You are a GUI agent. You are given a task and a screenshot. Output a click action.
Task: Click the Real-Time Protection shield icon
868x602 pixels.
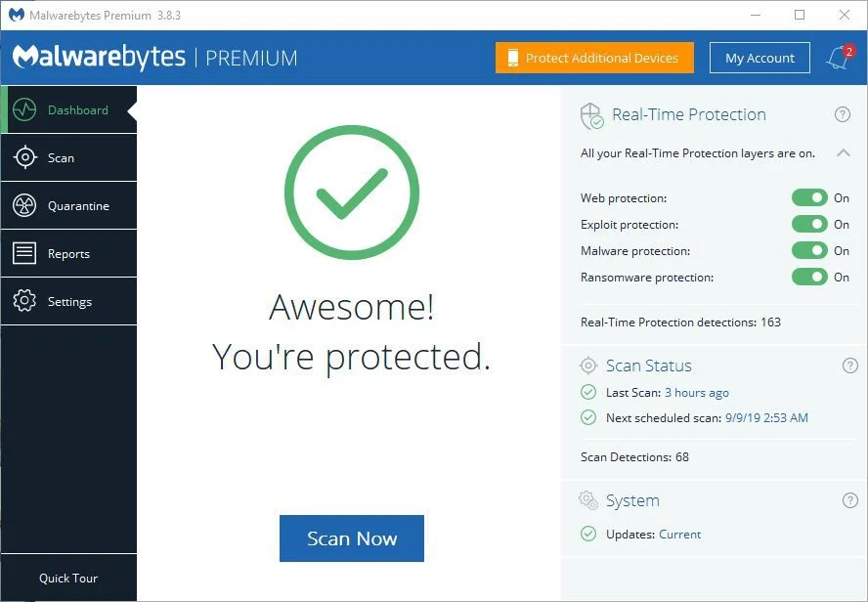pyautogui.click(x=589, y=114)
